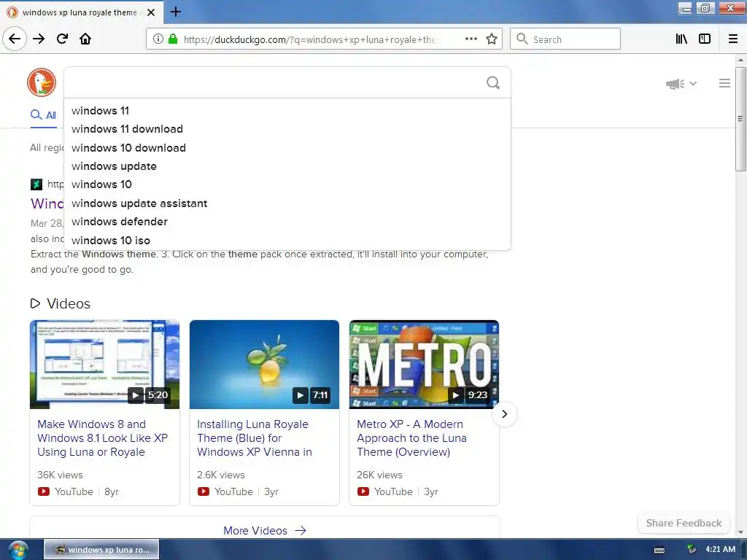Click the YouTube icon under the 26K views video
The width and height of the screenshot is (747, 560).
[363, 491]
